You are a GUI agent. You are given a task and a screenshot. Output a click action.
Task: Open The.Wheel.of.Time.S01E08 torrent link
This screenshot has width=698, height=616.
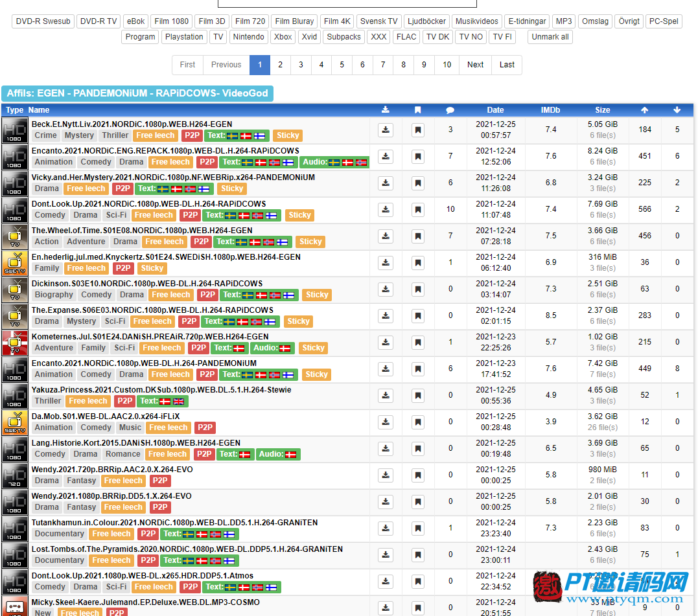coord(142,231)
